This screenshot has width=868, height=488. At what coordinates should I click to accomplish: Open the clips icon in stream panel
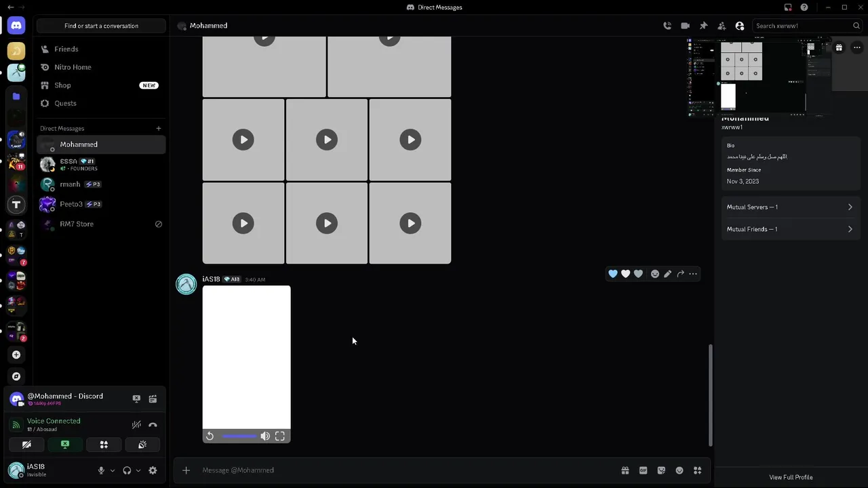[x=153, y=399]
